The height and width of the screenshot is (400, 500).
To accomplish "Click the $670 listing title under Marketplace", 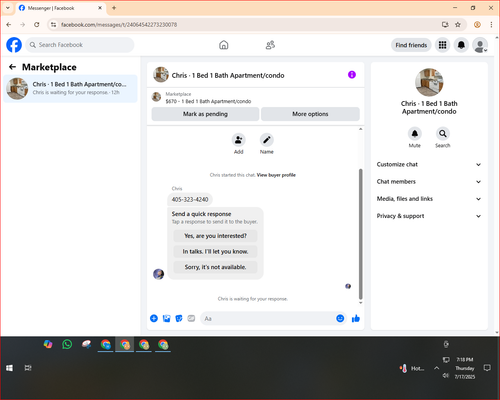I will click(x=208, y=101).
